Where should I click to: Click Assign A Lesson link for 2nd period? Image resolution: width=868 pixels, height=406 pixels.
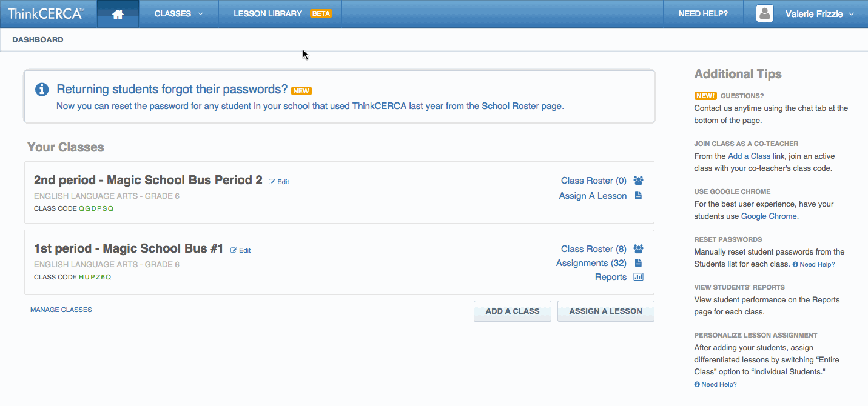pyautogui.click(x=593, y=196)
